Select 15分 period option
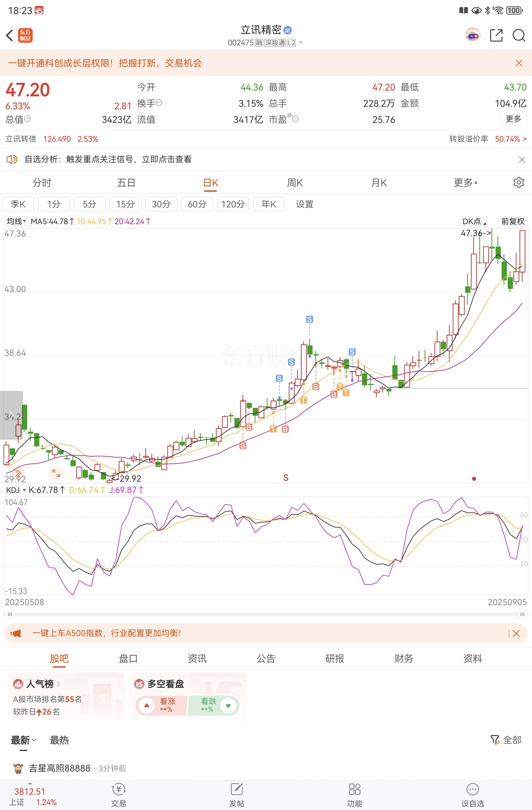The image size is (532, 810). pos(125,204)
